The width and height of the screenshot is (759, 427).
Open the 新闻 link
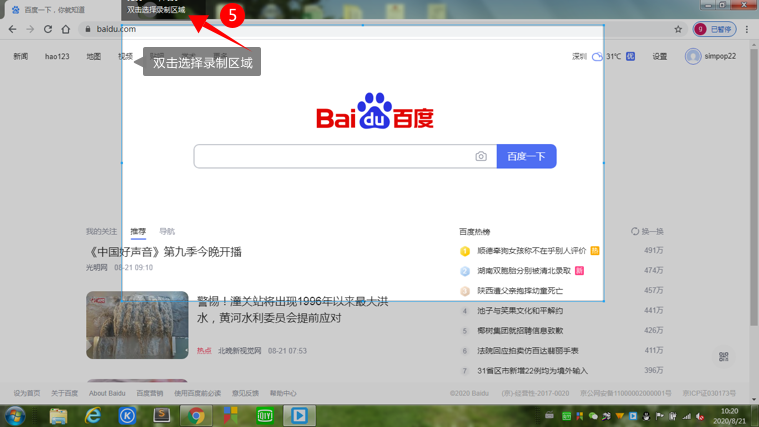(x=20, y=57)
